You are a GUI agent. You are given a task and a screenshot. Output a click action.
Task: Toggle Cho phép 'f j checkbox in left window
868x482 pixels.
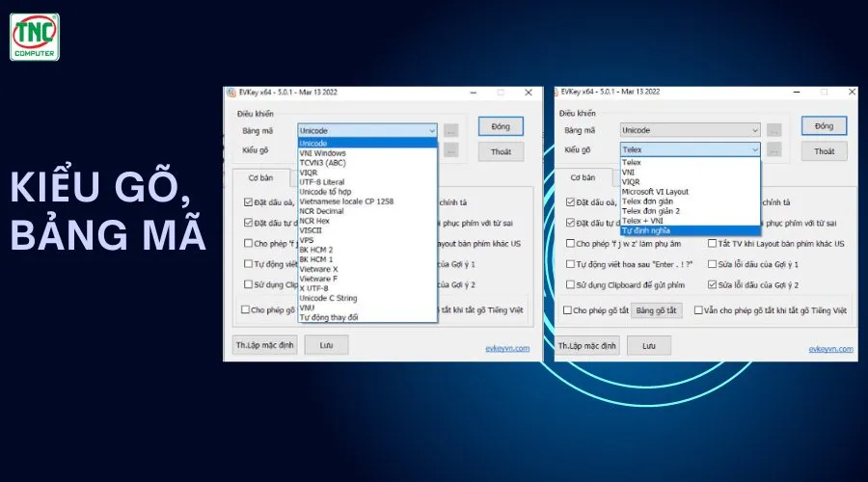click(x=248, y=244)
